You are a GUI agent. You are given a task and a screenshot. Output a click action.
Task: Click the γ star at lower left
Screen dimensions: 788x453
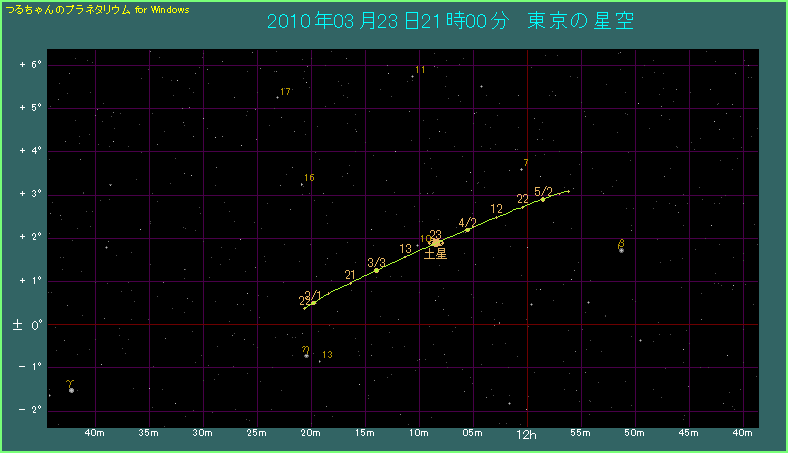click(x=71, y=390)
